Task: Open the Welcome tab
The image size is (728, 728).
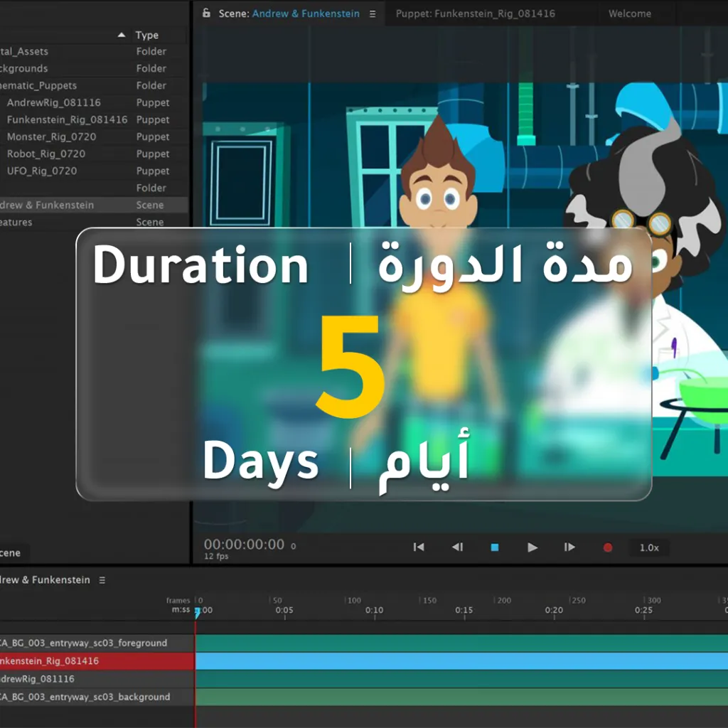Action: [630, 14]
